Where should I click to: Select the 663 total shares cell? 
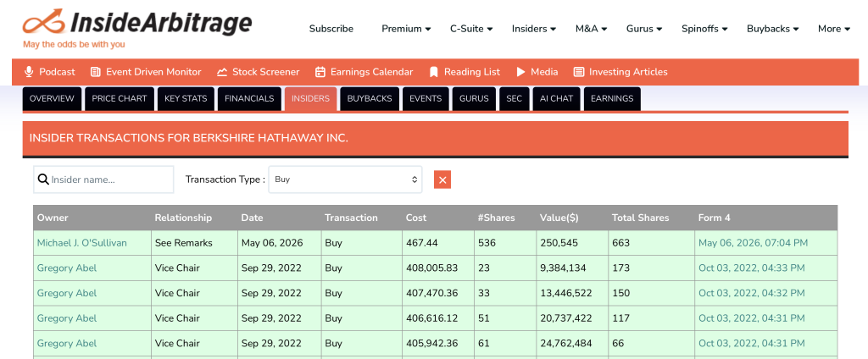coord(652,243)
